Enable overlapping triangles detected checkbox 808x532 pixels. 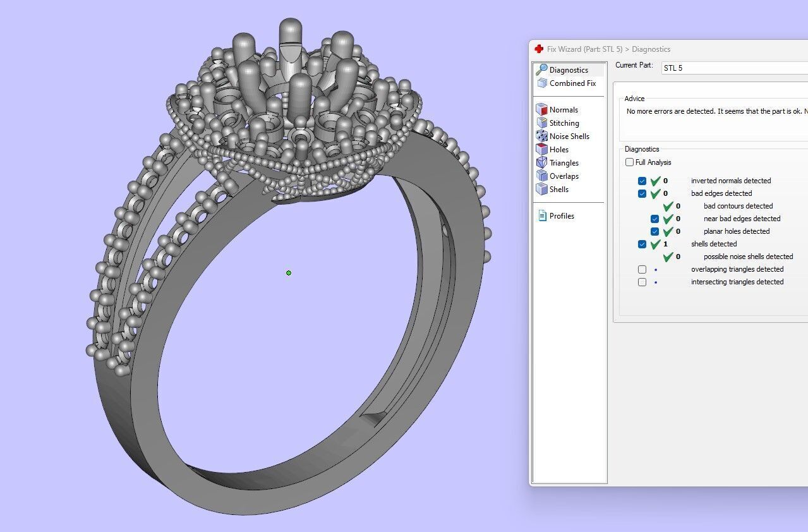[x=642, y=269]
